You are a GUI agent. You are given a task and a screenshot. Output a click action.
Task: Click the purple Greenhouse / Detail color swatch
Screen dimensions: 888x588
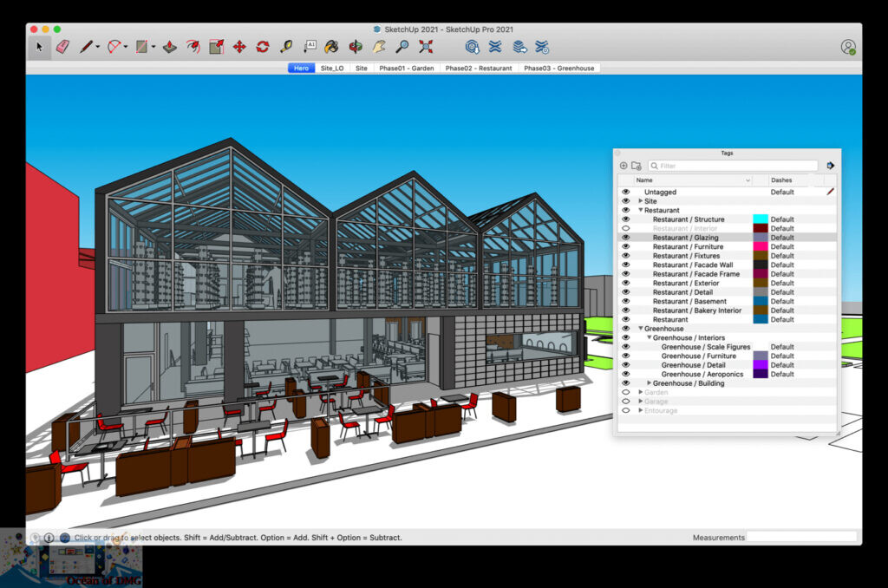point(760,365)
